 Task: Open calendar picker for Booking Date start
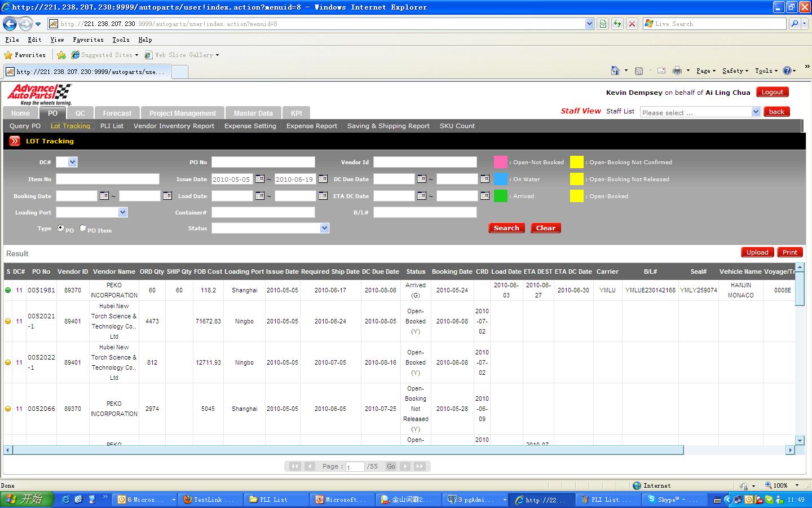104,196
